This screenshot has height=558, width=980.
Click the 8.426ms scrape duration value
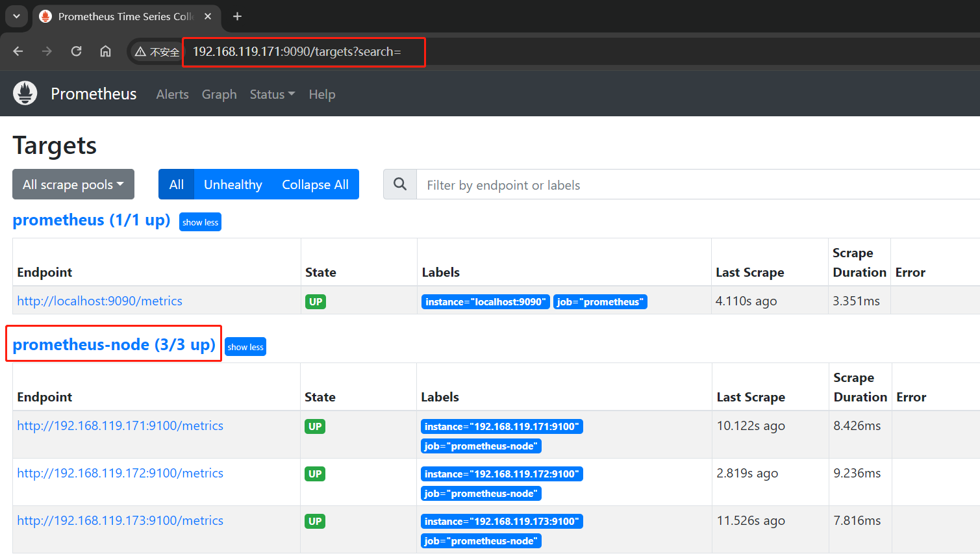pos(857,425)
